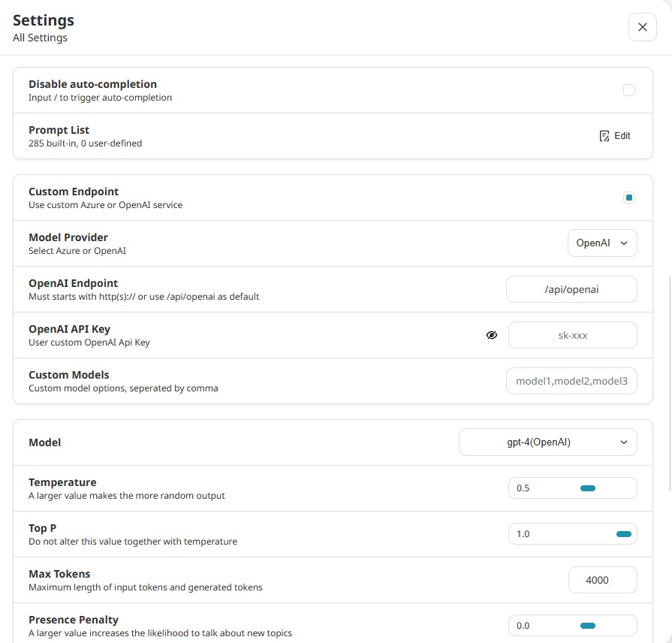Enable the Disable auto-completion checkbox
The image size is (672, 643).
(629, 90)
